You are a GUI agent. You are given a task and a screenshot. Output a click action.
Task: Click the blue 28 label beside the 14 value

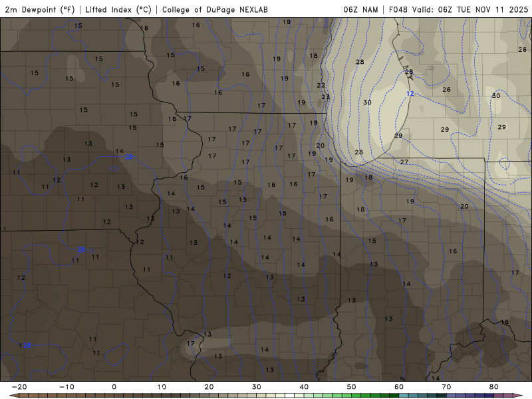(x=129, y=157)
